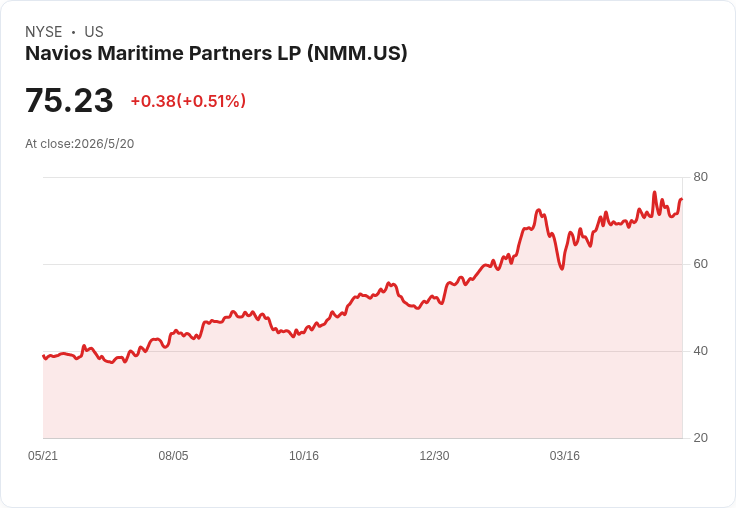The width and height of the screenshot is (736, 508).
Task: Click the chart line start at 05/21
Action: [44, 356]
